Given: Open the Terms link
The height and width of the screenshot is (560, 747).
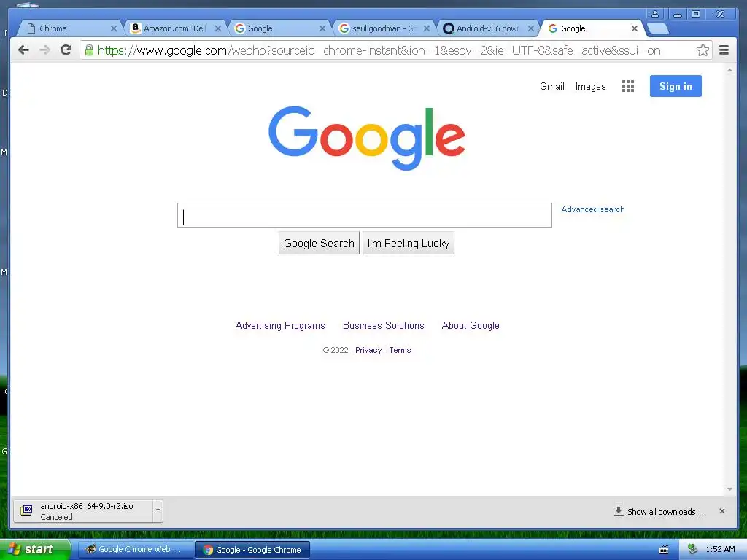Looking at the screenshot, I should tap(400, 350).
